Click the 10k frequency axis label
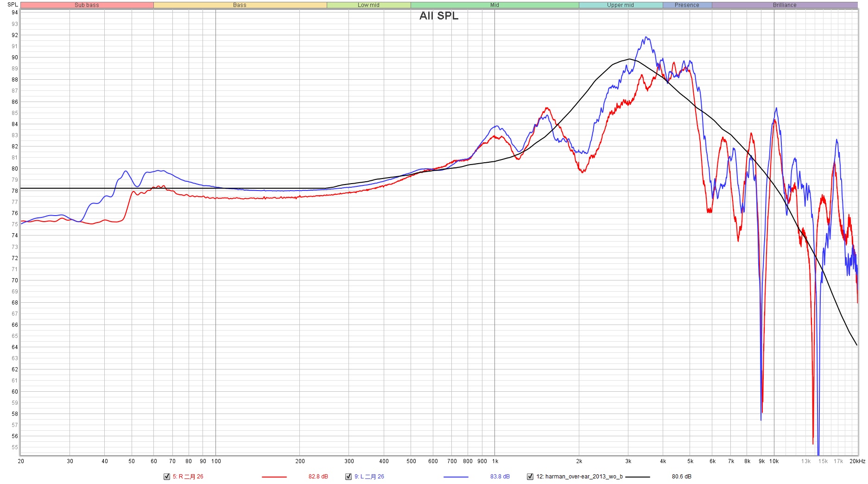The width and height of the screenshot is (868, 484). click(x=774, y=461)
